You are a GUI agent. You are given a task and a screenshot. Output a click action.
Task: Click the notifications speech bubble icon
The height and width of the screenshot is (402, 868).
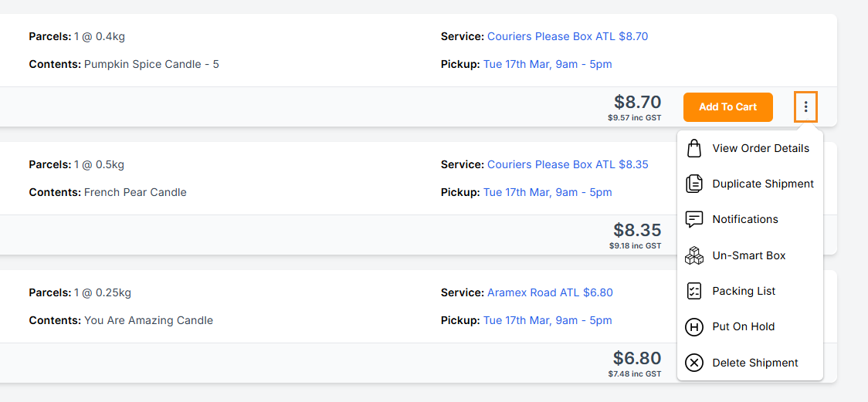(694, 219)
